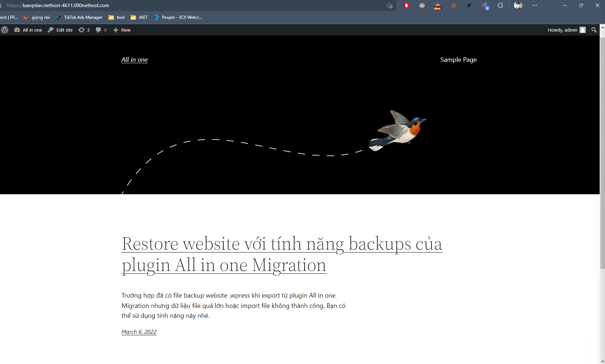Open the Restore website post title
Screen dimensions: 605x364
[x=282, y=254]
